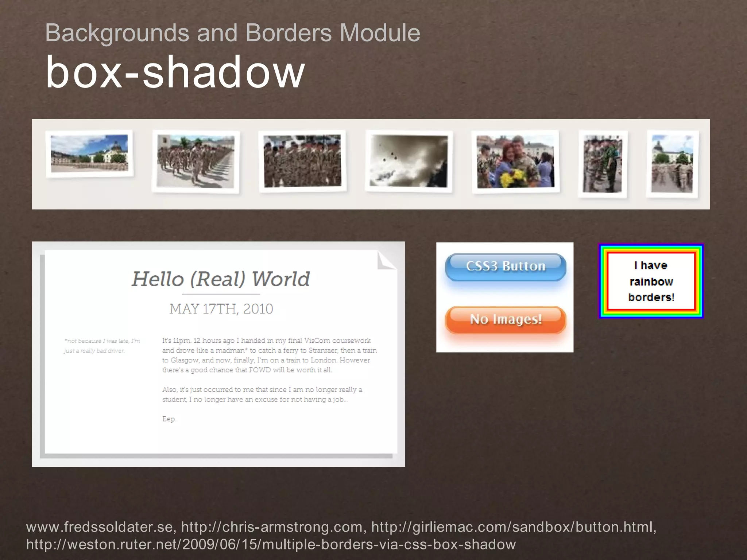Image resolution: width=747 pixels, height=560 pixels.
Task: Open the couple hugging with flowers thumbnail
Action: 515,162
